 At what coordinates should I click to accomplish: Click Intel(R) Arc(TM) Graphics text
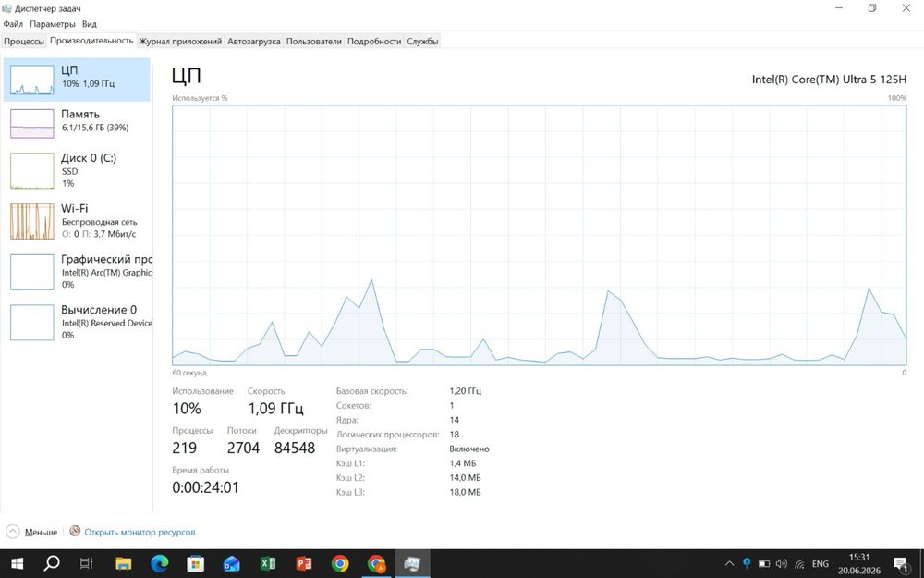(x=107, y=273)
